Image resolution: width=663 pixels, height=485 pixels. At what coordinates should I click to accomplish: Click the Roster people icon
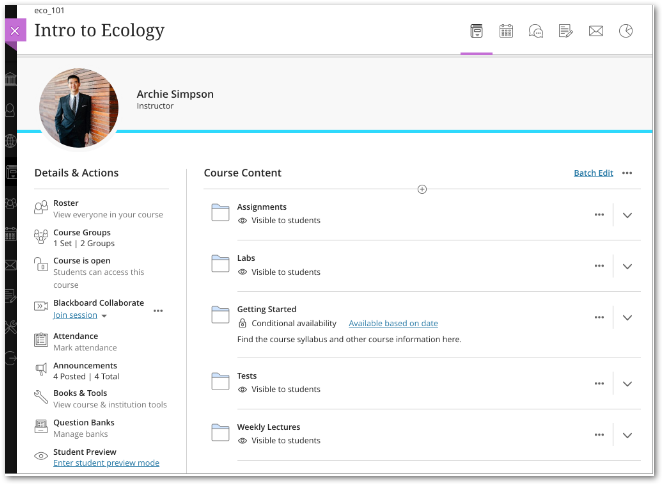point(41,208)
